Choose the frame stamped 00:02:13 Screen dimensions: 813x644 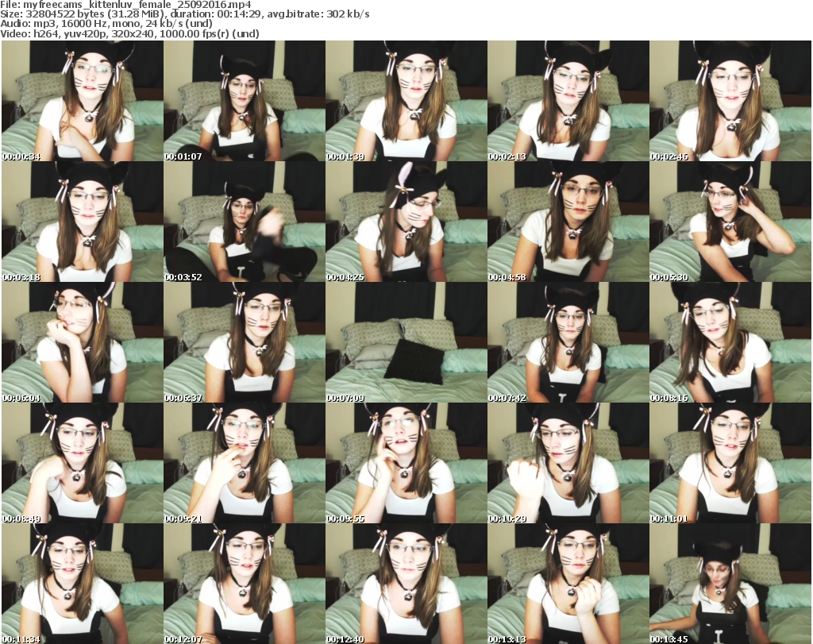point(568,102)
